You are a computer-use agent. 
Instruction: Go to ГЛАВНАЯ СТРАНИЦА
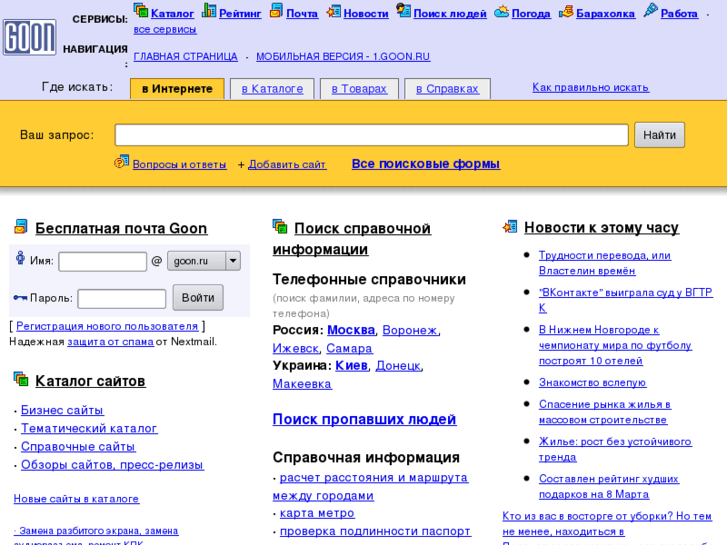(185, 57)
